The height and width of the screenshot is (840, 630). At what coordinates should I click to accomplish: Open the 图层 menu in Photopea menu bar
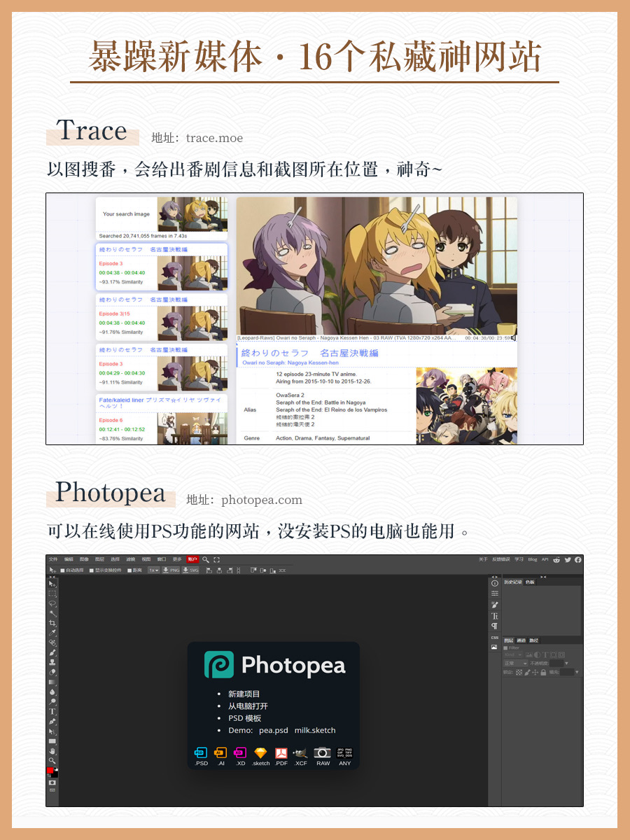point(99,559)
